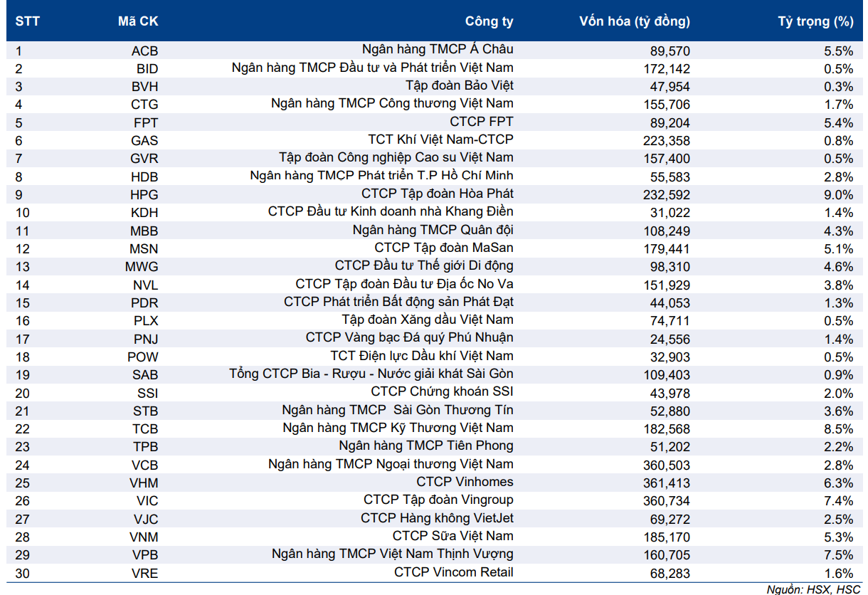The height and width of the screenshot is (595, 868).
Task: Click market cap value 89,570
Action: (670, 51)
